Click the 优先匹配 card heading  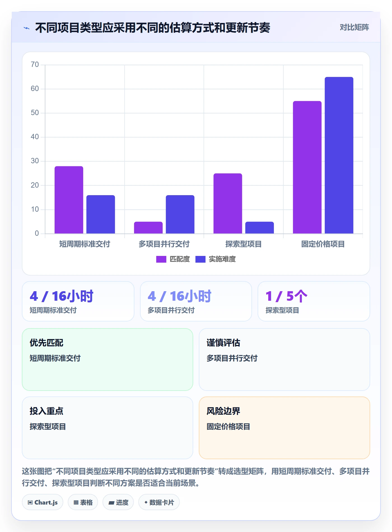click(46, 343)
